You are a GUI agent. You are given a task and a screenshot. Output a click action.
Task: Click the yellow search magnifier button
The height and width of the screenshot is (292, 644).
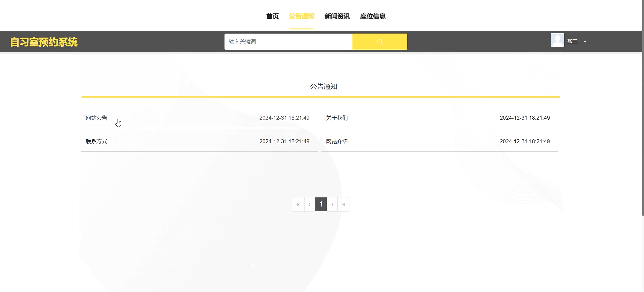(380, 42)
